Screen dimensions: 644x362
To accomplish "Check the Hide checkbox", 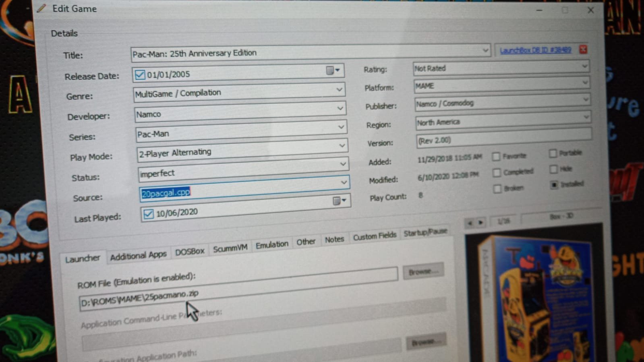I will [553, 169].
